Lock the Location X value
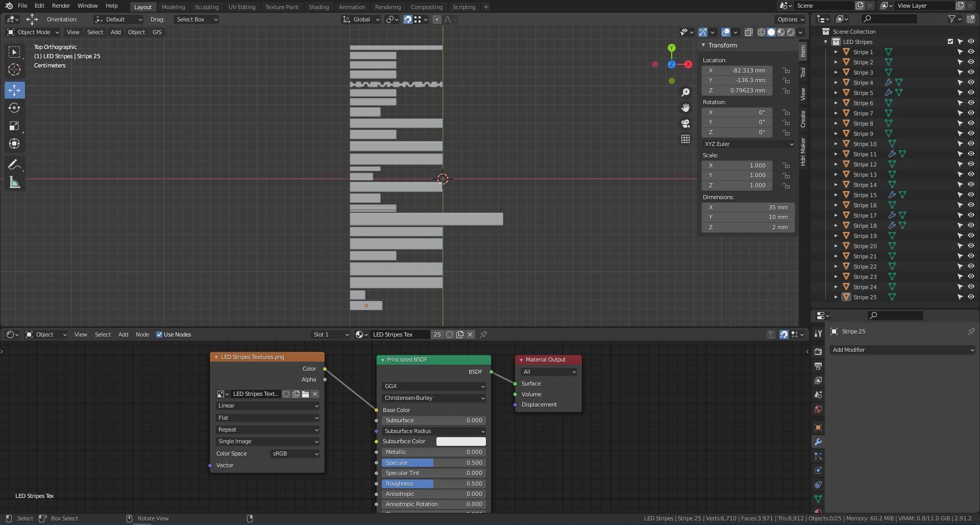Image resolution: width=980 pixels, height=525 pixels. click(786, 70)
